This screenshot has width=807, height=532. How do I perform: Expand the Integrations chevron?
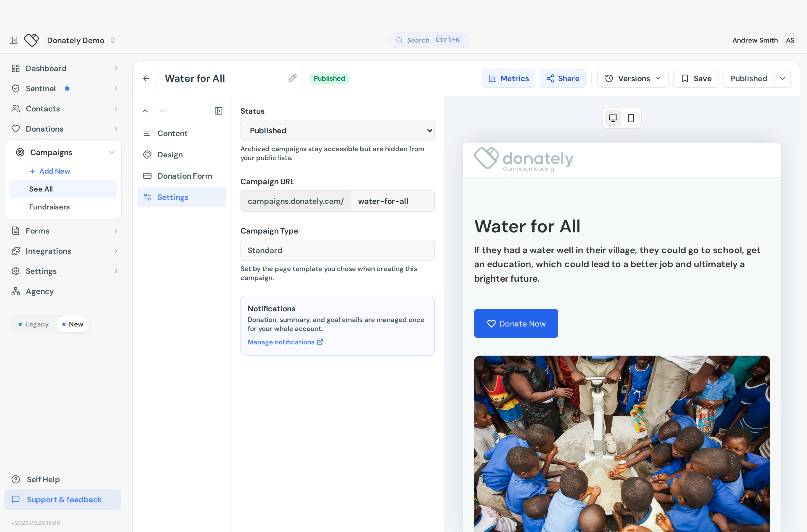point(116,251)
